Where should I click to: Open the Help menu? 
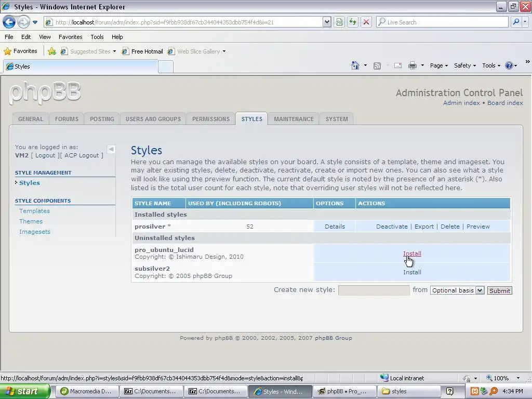[x=117, y=37]
